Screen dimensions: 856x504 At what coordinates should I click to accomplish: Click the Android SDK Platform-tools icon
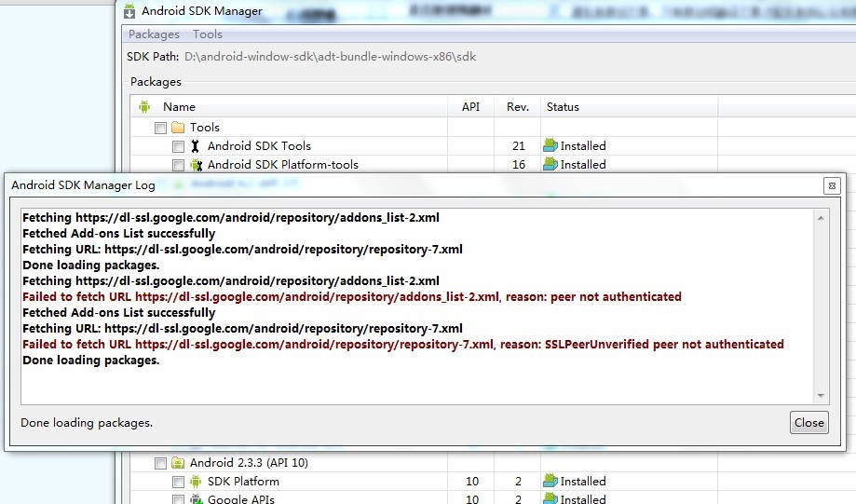(x=196, y=165)
